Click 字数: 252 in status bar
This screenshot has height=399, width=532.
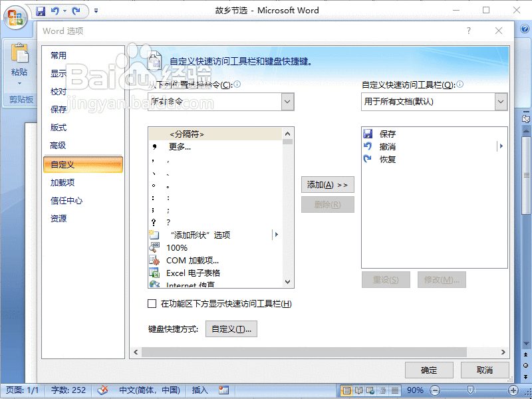[x=68, y=390]
